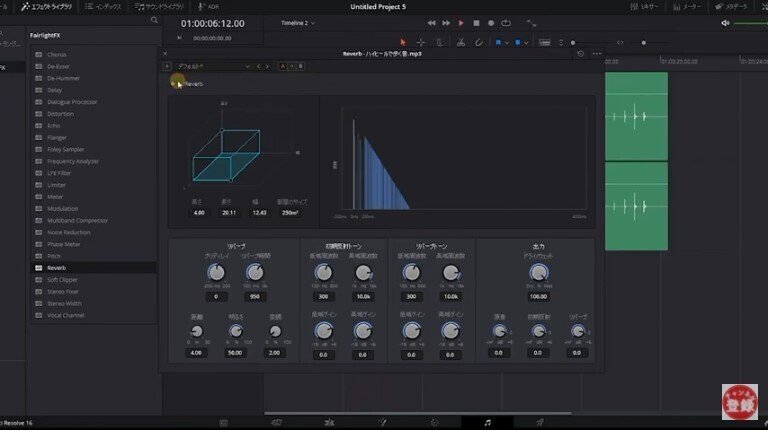This screenshot has height=431, width=768.
Task: Open the Sound Library tab
Action: (x=159, y=6)
